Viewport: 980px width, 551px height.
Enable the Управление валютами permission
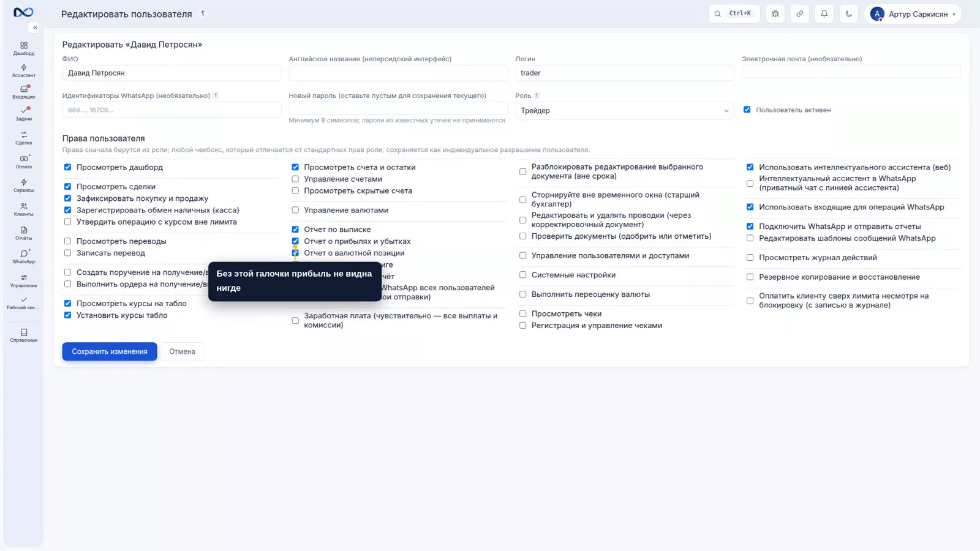tap(295, 210)
